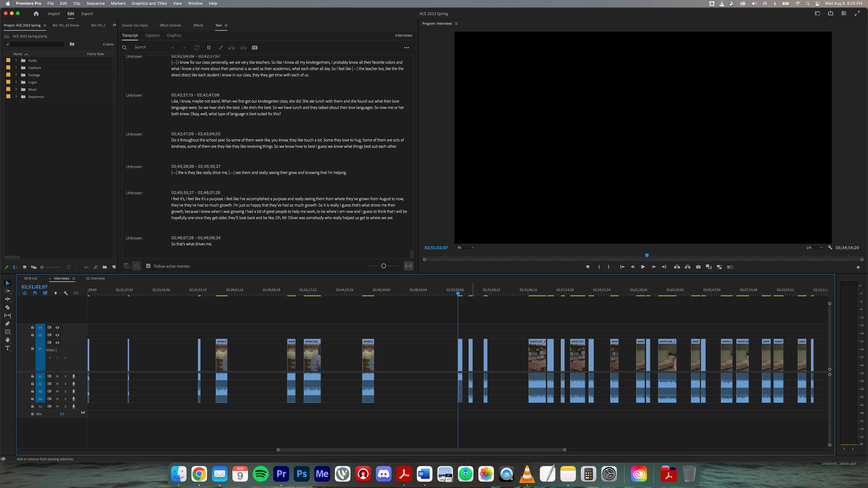Create captions with the CC icon

255,47
